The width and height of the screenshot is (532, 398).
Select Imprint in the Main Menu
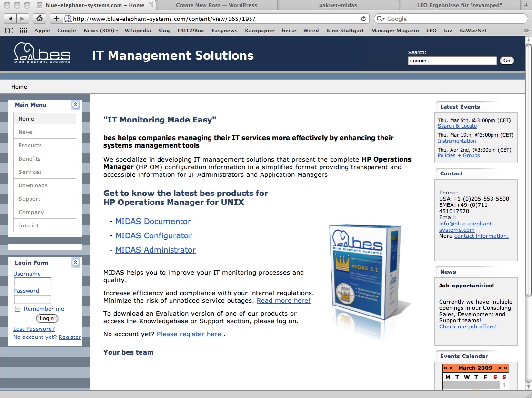(x=44, y=225)
